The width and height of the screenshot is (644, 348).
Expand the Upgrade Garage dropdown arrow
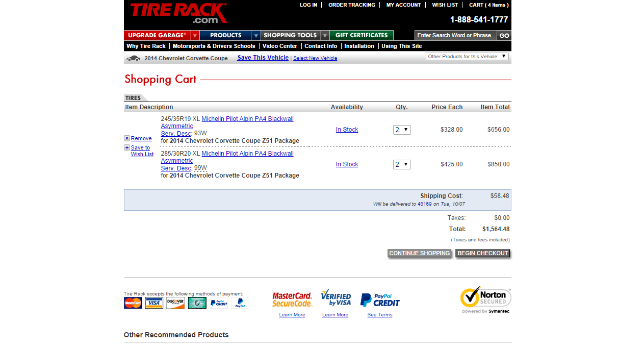(195, 36)
